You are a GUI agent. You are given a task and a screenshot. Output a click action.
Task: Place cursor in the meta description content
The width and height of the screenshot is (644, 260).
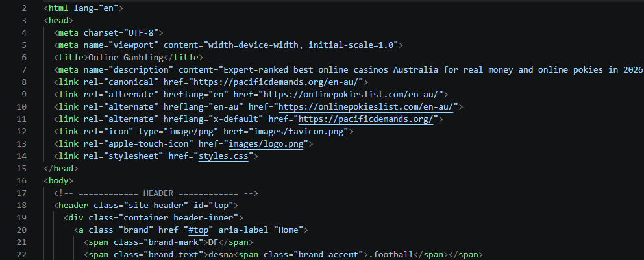(431, 70)
